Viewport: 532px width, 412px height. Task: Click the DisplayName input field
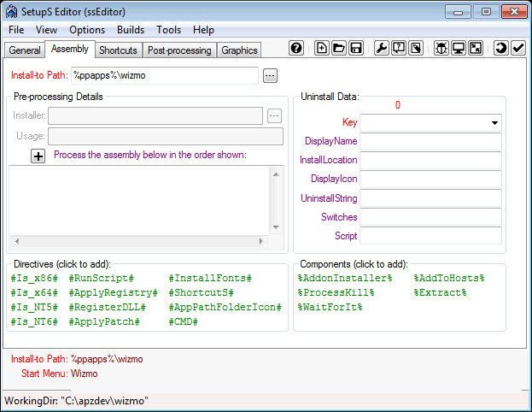pyautogui.click(x=430, y=141)
